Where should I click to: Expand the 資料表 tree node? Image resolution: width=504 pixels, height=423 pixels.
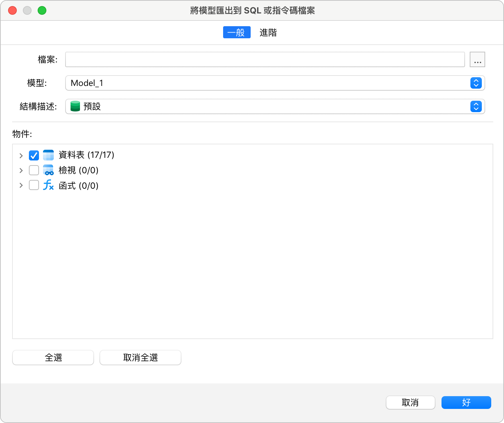[21, 155]
